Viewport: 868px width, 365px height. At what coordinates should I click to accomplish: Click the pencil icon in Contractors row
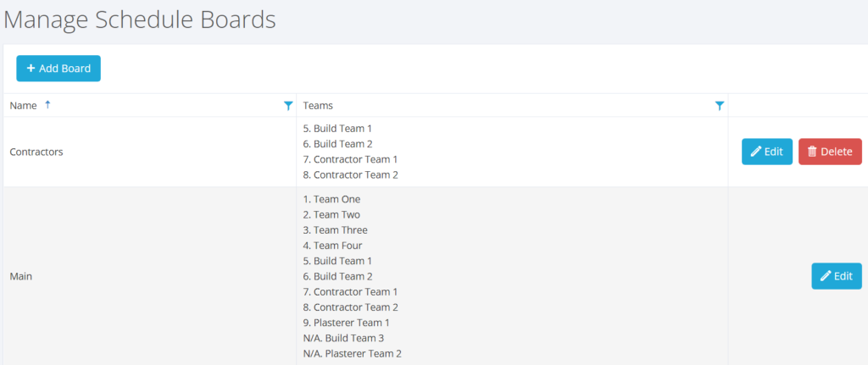pos(755,152)
